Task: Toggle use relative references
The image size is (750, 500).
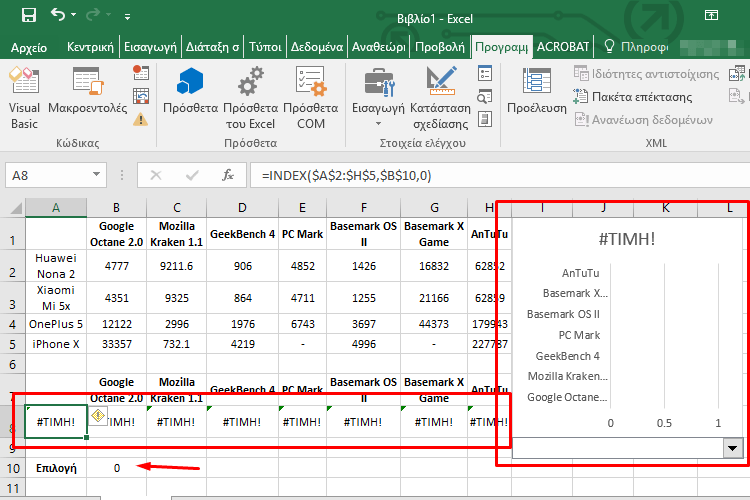Action: click(x=141, y=96)
